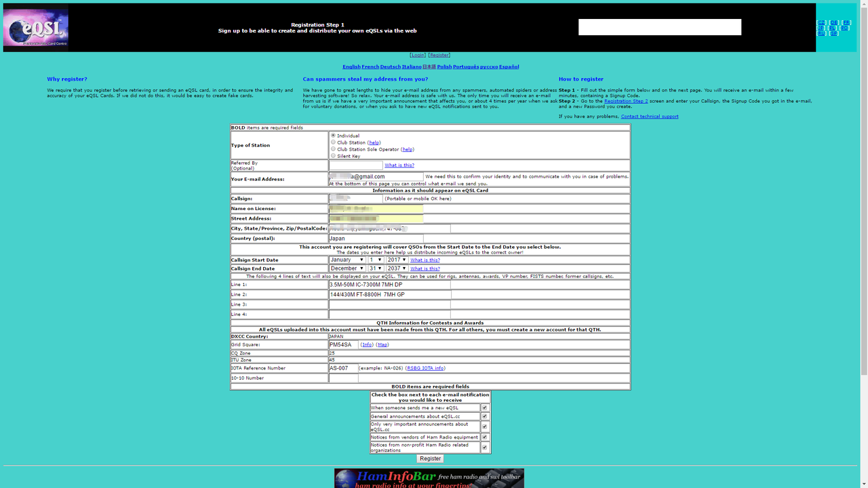868x488 pixels.
Task: Click the SP language link in header
Action: [833, 33]
